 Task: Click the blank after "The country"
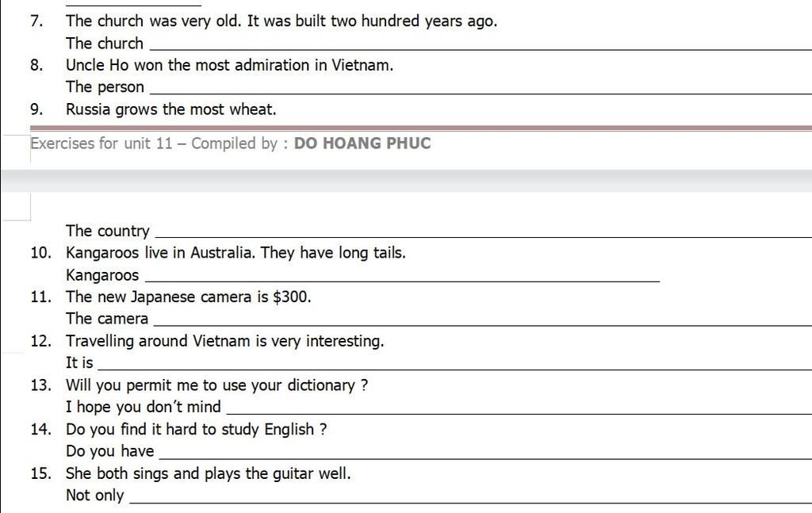[484, 232]
